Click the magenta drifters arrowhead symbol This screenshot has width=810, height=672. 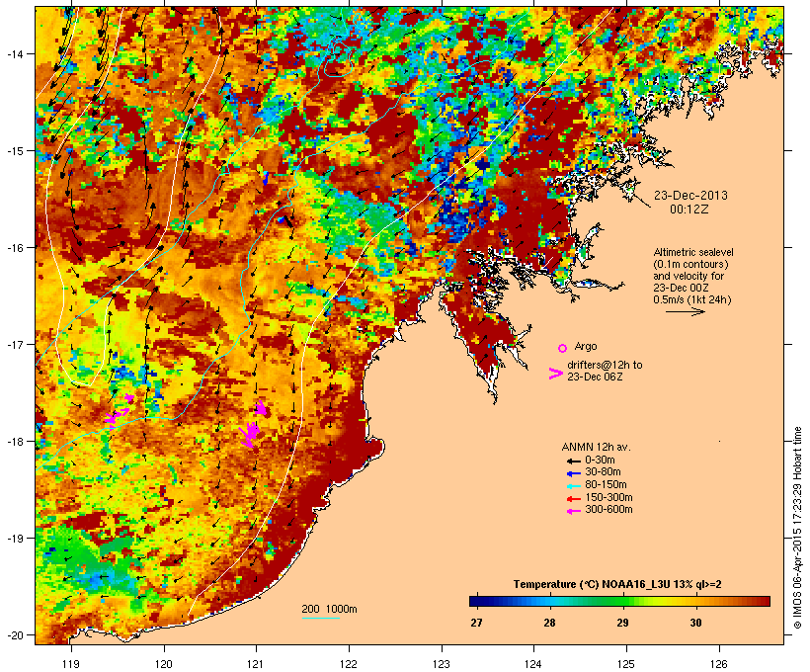click(556, 374)
